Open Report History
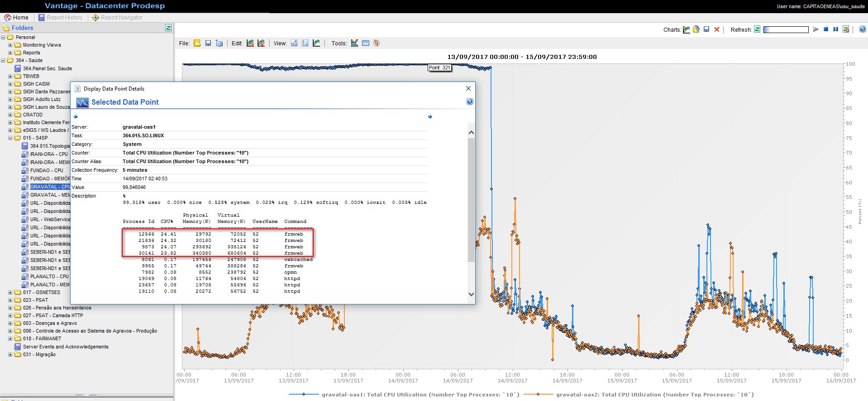 61,18
